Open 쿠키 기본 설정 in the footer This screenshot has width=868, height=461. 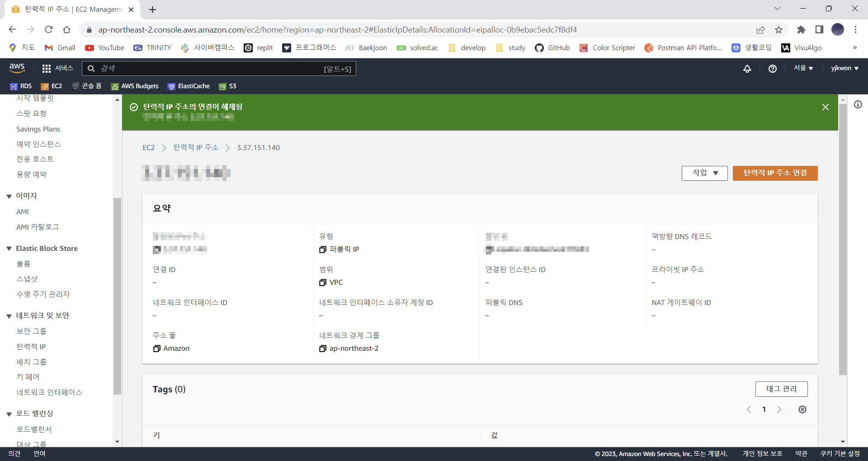click(x=840, y=453)
